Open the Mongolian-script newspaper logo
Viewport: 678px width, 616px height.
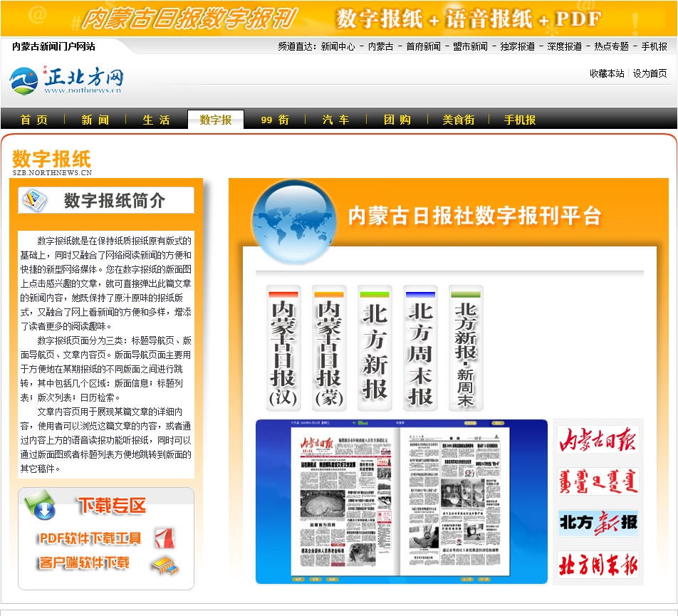[598, 481]
